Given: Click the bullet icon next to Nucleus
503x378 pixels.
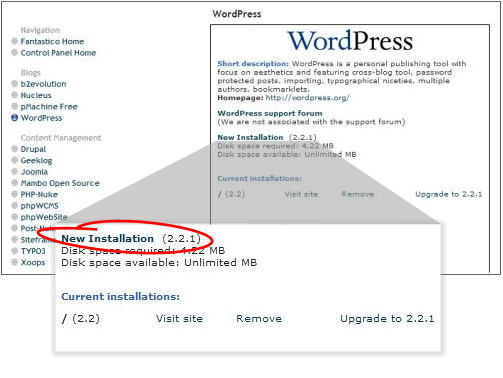Looking at the screenshot, I should (x=14, y=95).
